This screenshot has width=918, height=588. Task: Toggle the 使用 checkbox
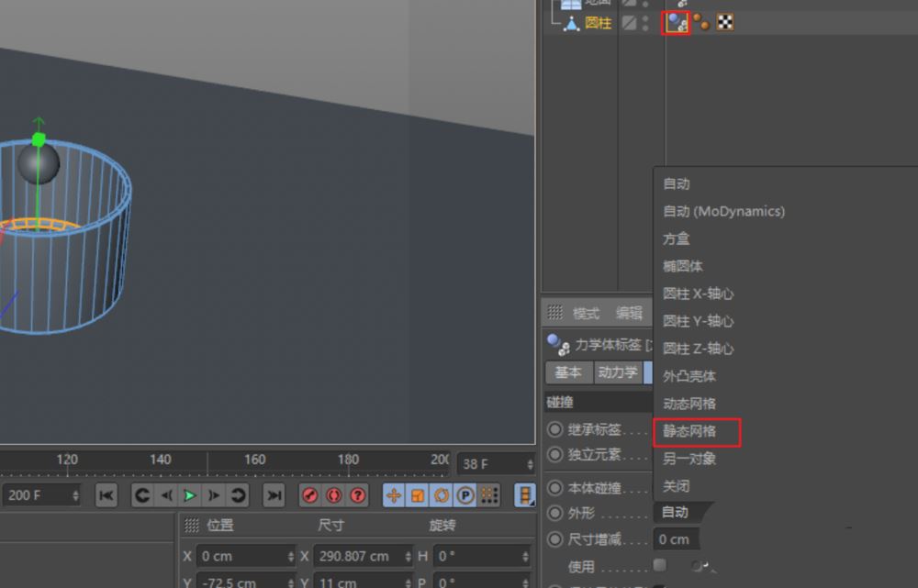(660, 564)
